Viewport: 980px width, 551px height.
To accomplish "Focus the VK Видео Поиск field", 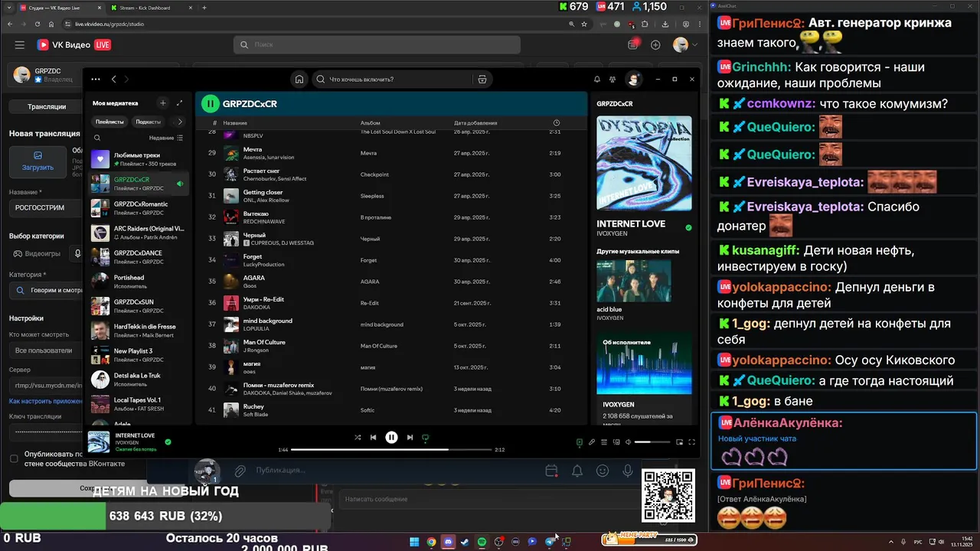I will [377, 45].
